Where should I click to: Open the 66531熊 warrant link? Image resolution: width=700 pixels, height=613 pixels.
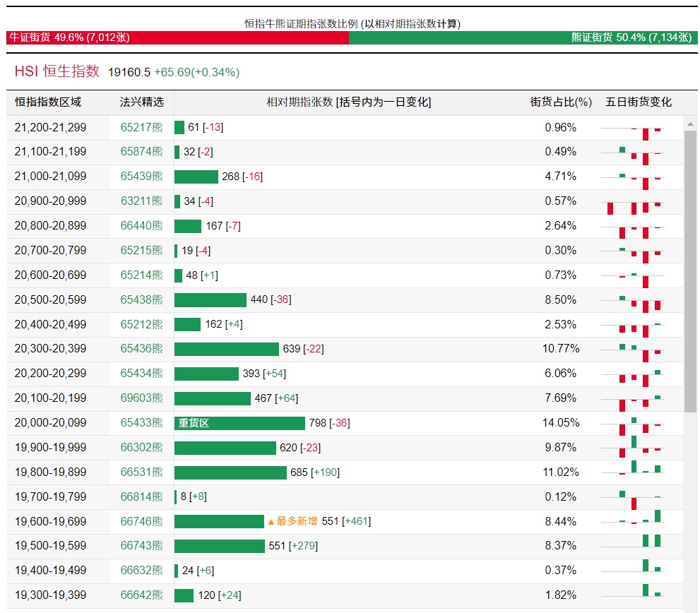pos(141,472)
